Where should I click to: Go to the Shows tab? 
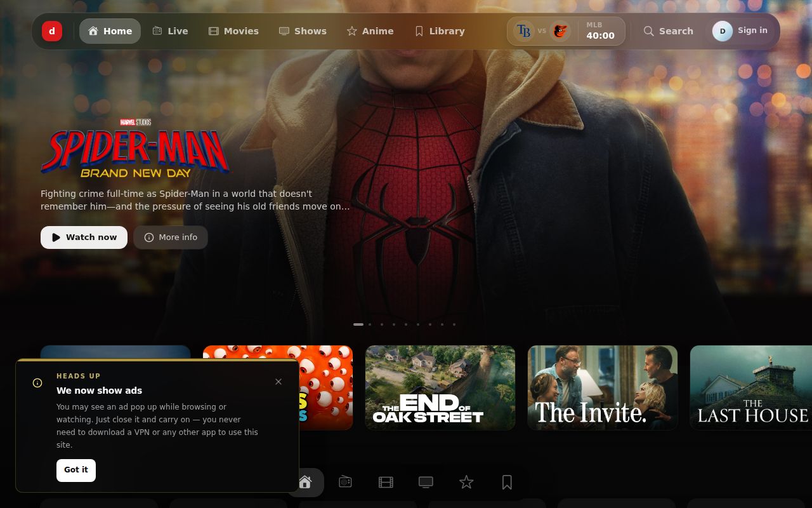[303, 31]
